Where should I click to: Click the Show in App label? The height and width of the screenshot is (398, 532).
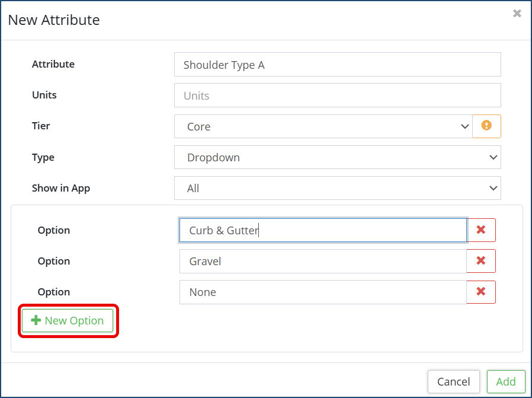point(61,188)
